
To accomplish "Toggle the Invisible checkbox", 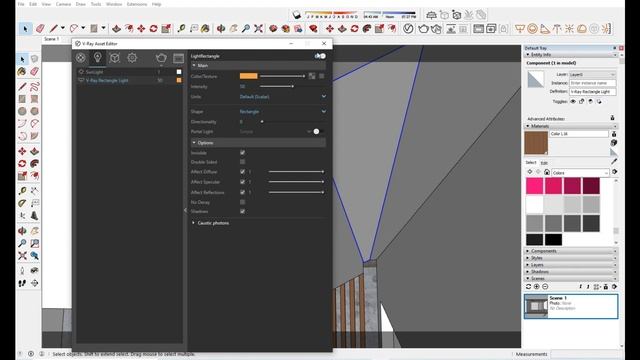I will [242, 153].
